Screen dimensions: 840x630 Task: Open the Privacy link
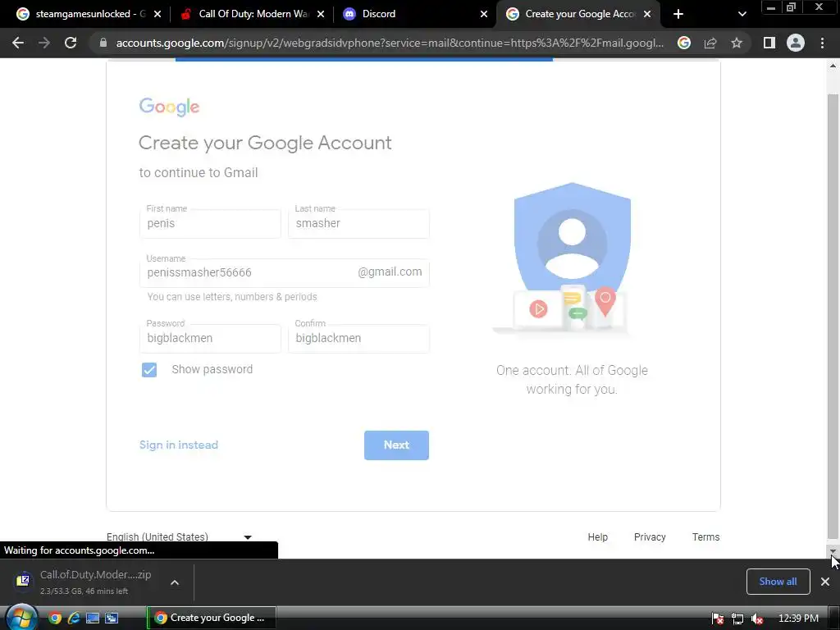[x=650, y=536]
